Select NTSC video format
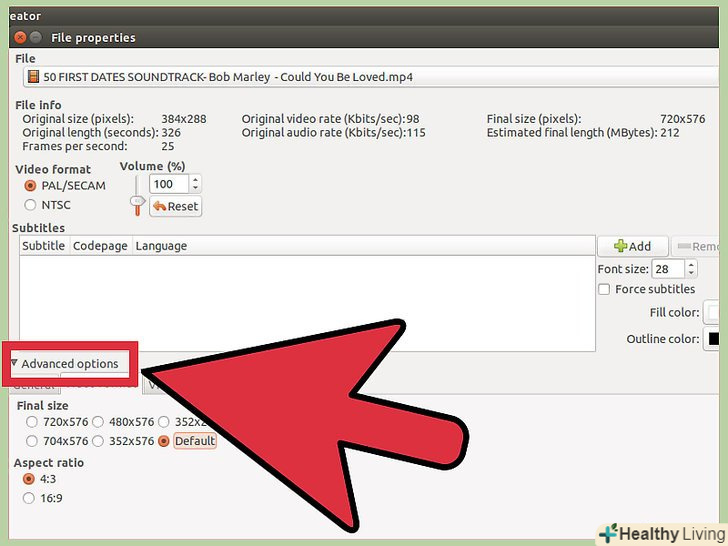728x546 pixels. pyautogui.click(x=30, y=205)
